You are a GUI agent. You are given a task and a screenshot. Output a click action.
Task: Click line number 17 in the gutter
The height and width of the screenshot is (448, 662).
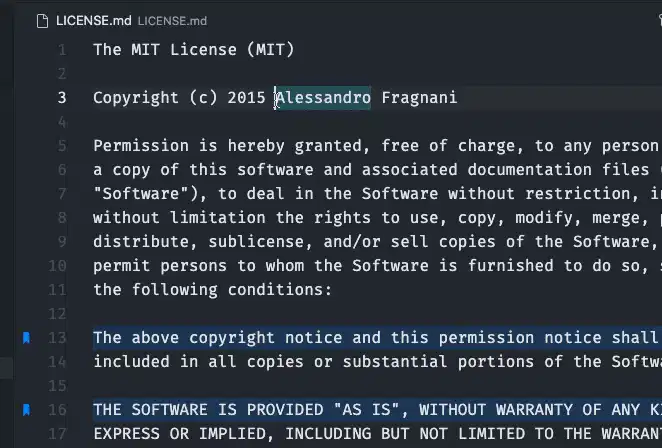57,434
